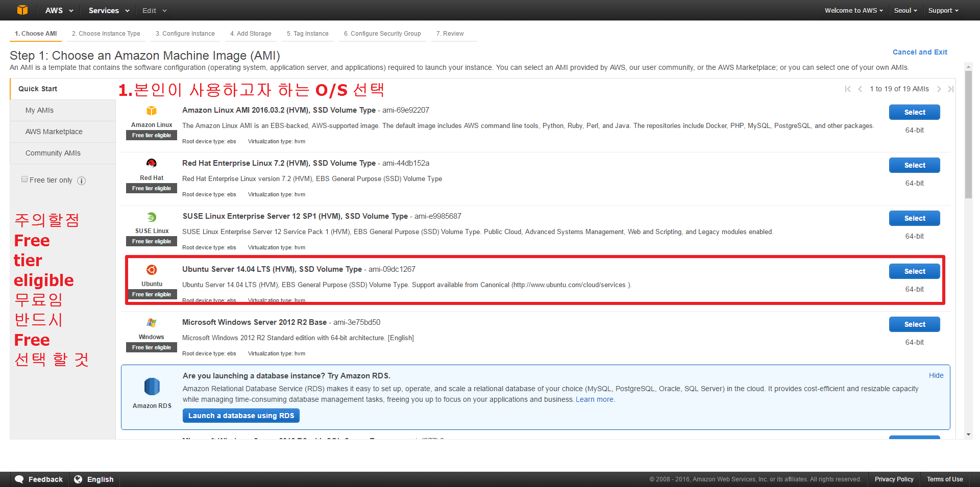The width and height of the screenshot is (980, 487).
Task: Select the Amazon Linux AMI 2016.03.2
Action: tap(914, 112)
